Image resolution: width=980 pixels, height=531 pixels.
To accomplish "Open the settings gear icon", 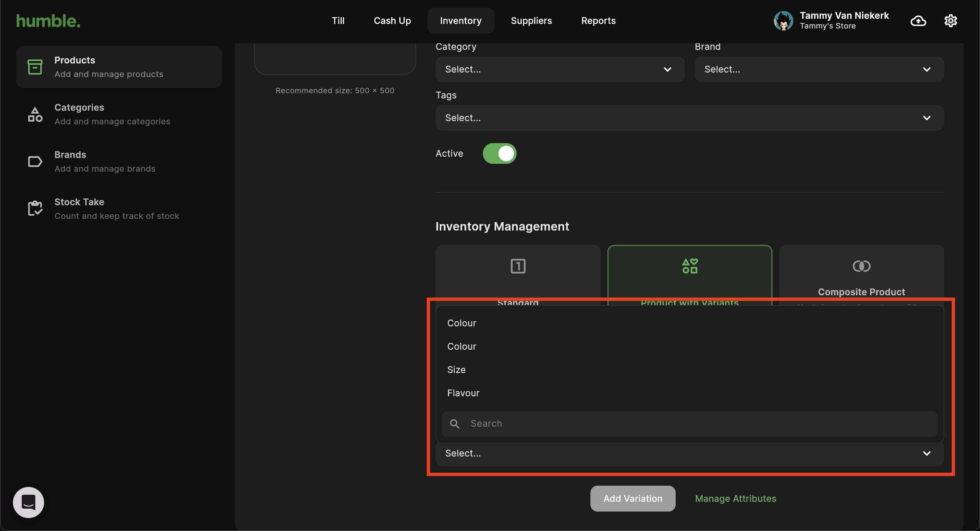I will coord(950,20).
